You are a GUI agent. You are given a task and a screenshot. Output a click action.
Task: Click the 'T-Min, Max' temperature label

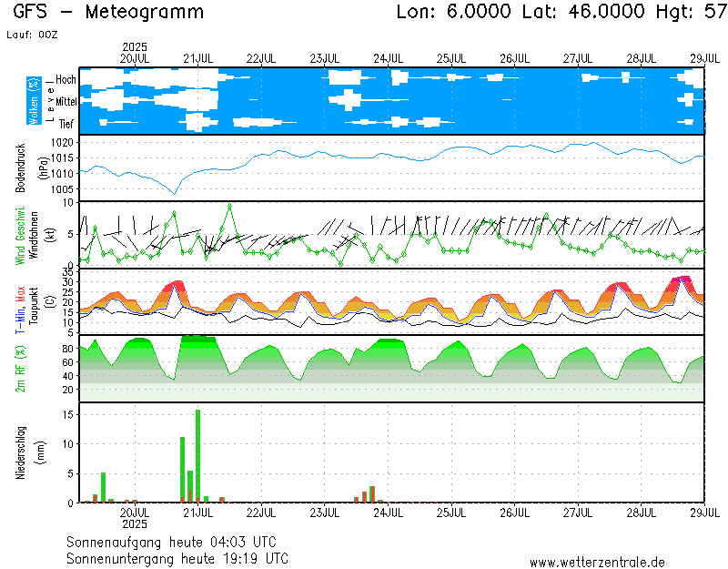(20, 310)
